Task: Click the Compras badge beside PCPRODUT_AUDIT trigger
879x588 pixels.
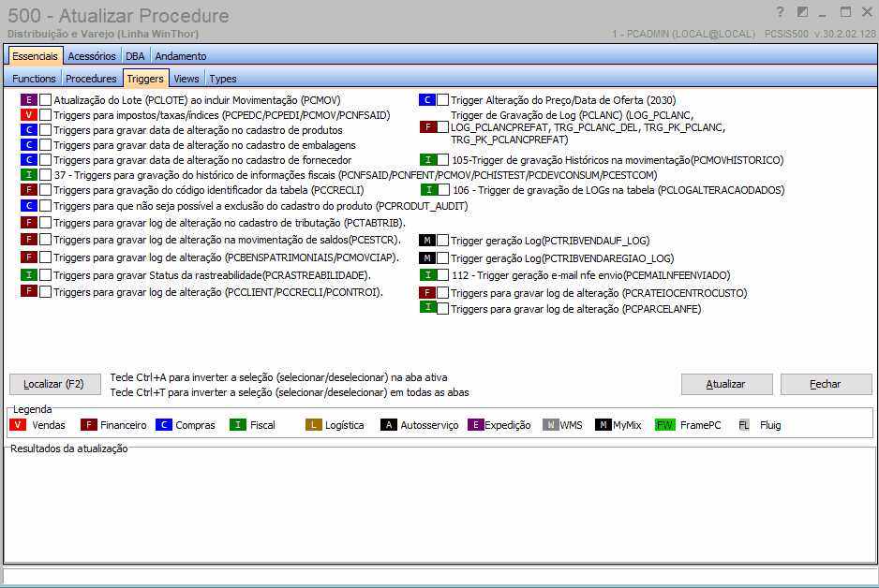Action: [29, 206]
